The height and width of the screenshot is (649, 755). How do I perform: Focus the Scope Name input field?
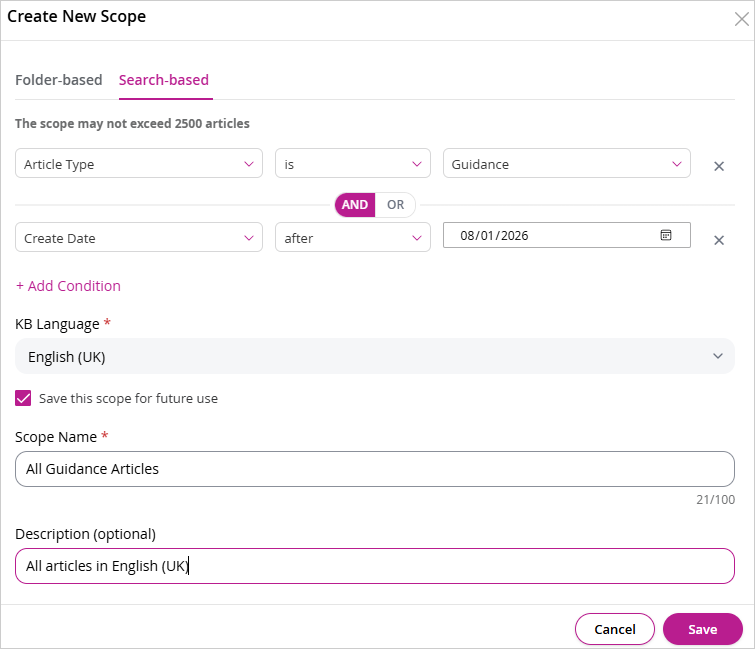pyautogui.click(x=375, y=469)
